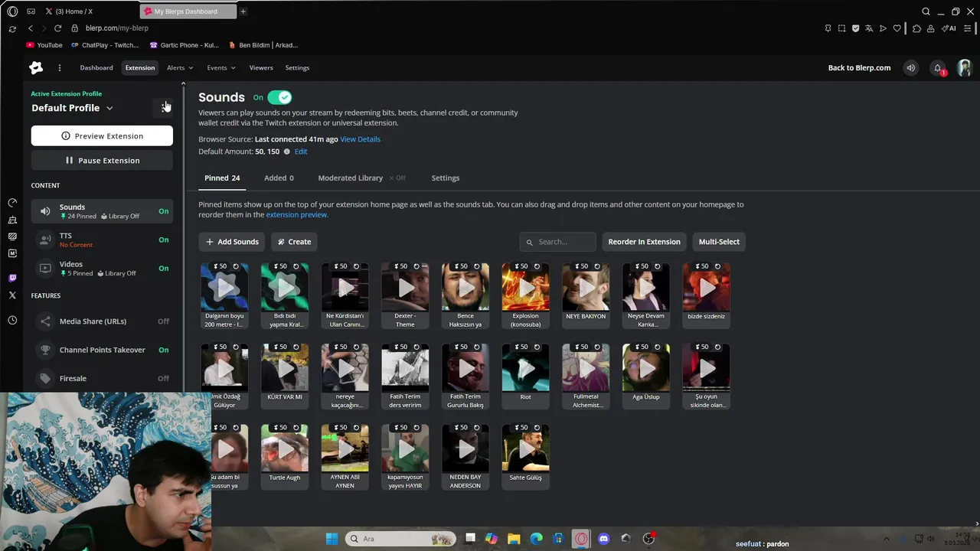Reload the page with the refresh icon
The width and height of the screenshot is (980, 551).
pyautogui.click(x=57, y=28)
